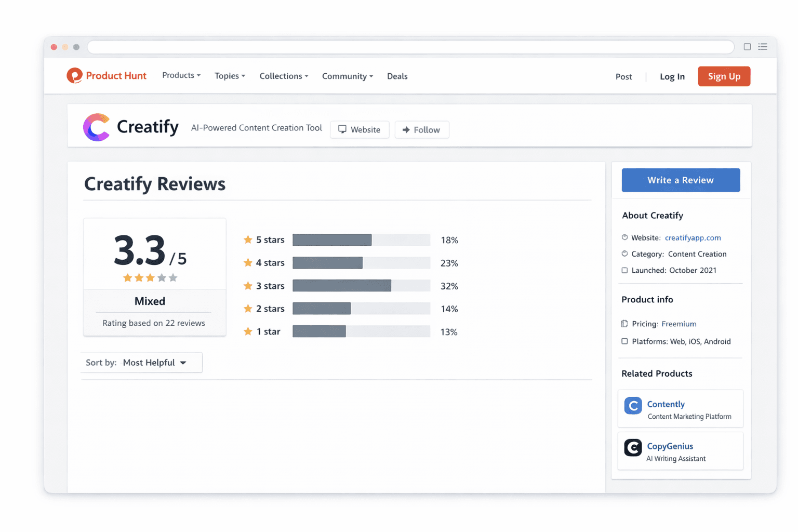This screenshot has width=798, height=532.
Task: Click the reader view icon in browser toolbar
Action: [763, 47]
